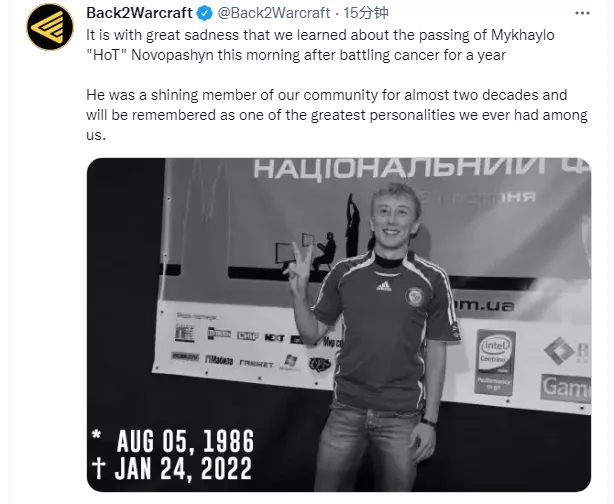Screen dimensions: 614x504
Task: Click the "shining member of our community" paragraph
Action: point(337,115)
